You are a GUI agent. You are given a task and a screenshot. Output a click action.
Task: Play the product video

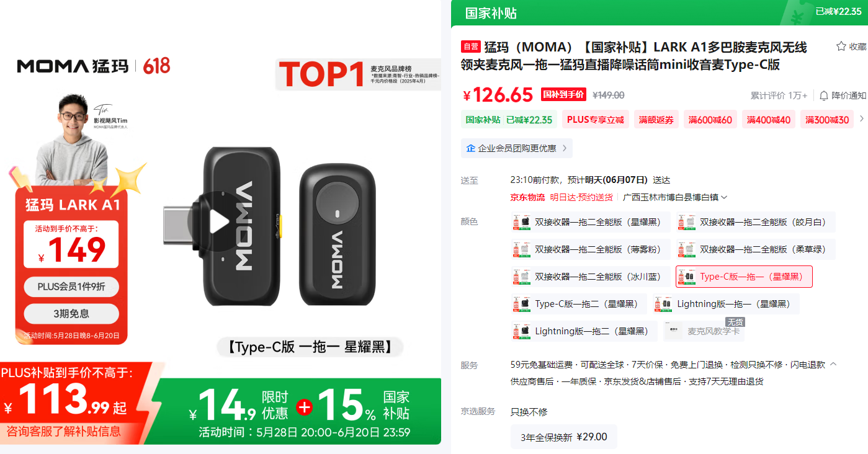(x=220, y=221)
